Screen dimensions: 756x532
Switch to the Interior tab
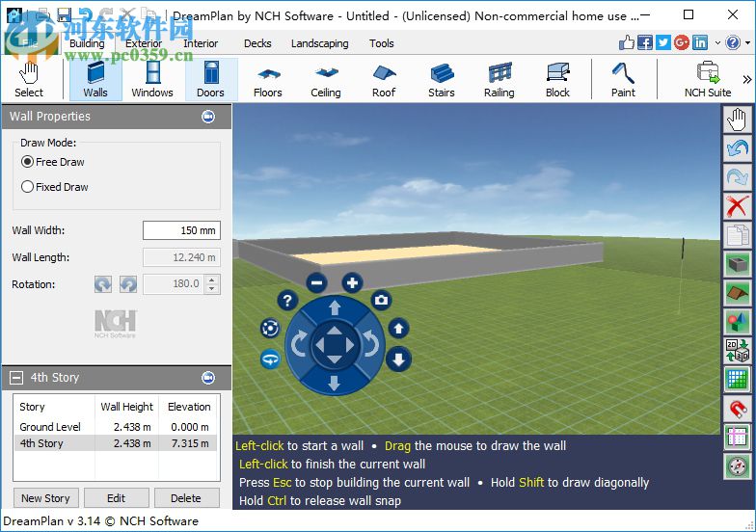201,43
